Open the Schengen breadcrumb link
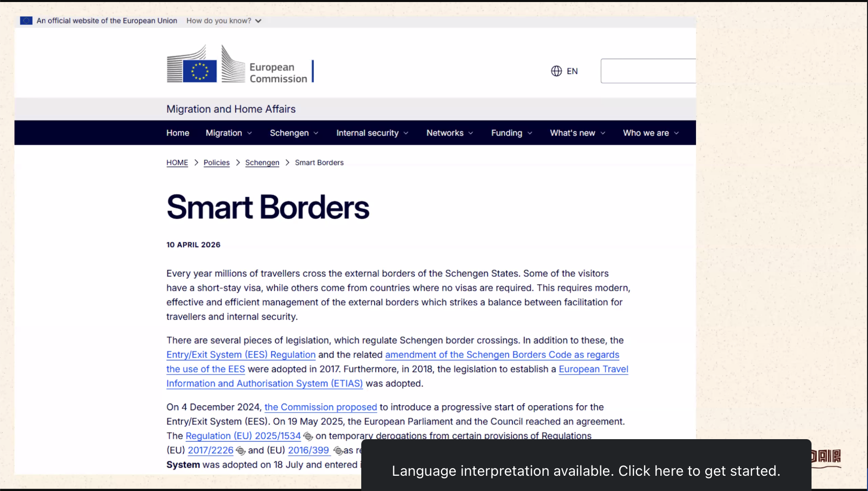Image resolution: width=868 pixels, height=491 pixels. (262, 163)
